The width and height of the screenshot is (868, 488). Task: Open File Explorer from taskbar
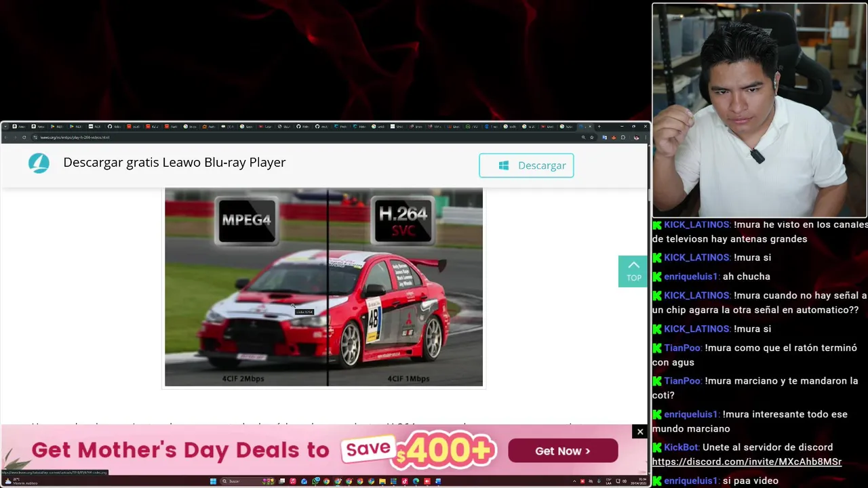pos(382,481)
